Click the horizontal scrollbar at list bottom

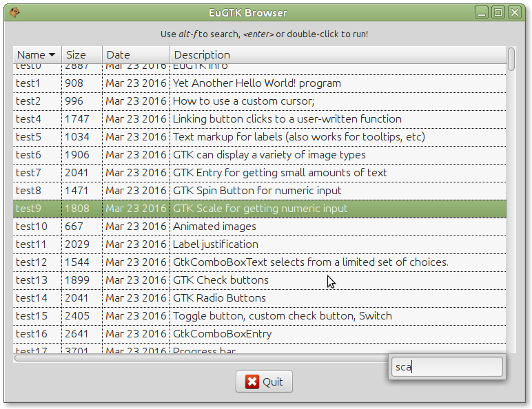coord(200,357)
